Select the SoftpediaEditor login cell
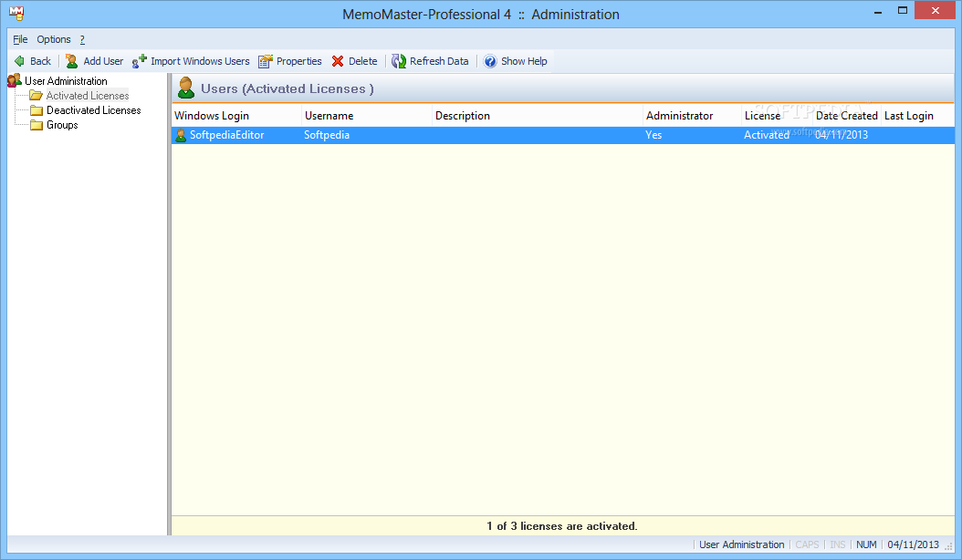Viewport: 962px width, 560px height. [227, 136]
